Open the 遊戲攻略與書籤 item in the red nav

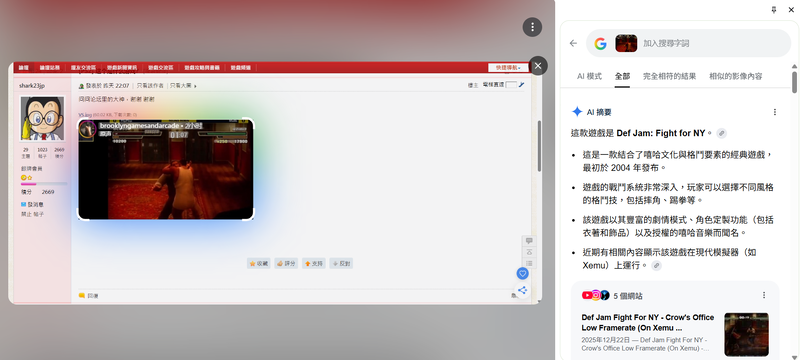pos(202,67)
